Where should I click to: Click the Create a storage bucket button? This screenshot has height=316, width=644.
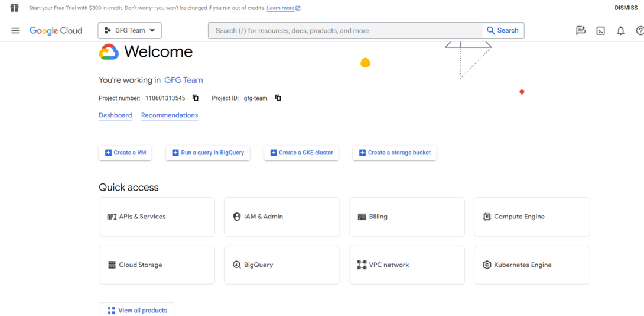(395, 153)
